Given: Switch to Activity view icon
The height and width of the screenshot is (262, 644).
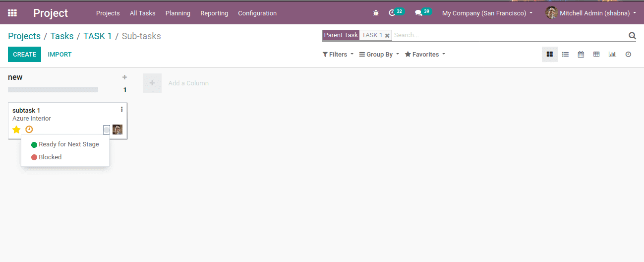Looking at the screenshot, I should point(628,55).
